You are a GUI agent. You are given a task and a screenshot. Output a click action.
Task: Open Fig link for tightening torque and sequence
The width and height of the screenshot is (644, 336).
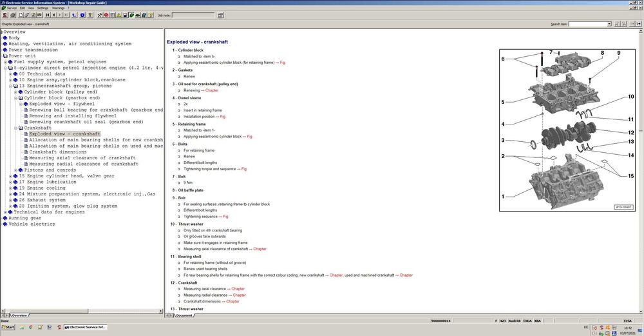click(x=244, y=169)
